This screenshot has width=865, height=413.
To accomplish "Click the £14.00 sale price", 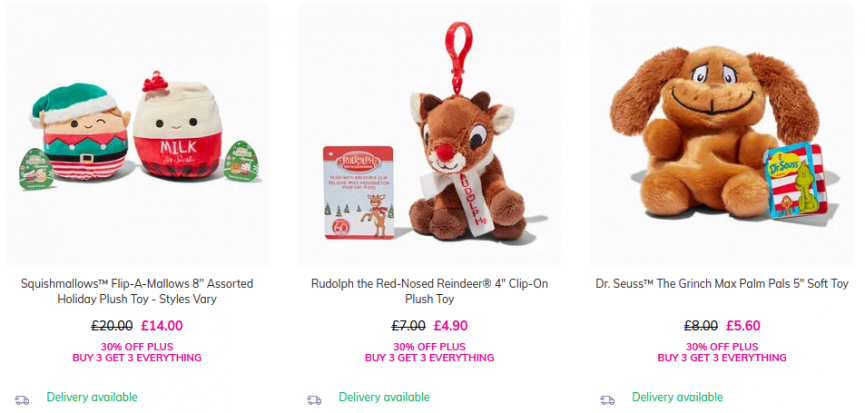I will point(162,326).
